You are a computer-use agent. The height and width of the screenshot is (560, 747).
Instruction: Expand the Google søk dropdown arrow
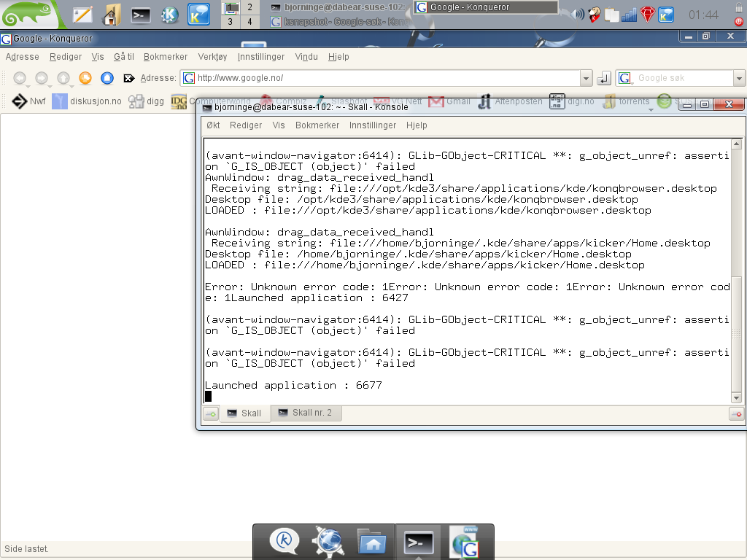[x=739, y=78]
